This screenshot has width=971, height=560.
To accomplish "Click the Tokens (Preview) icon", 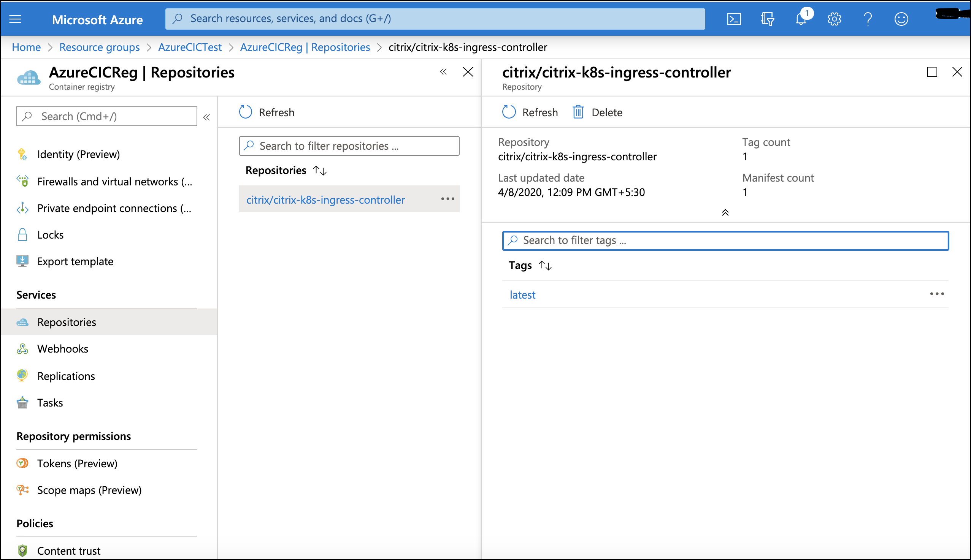I will (22, 463).
